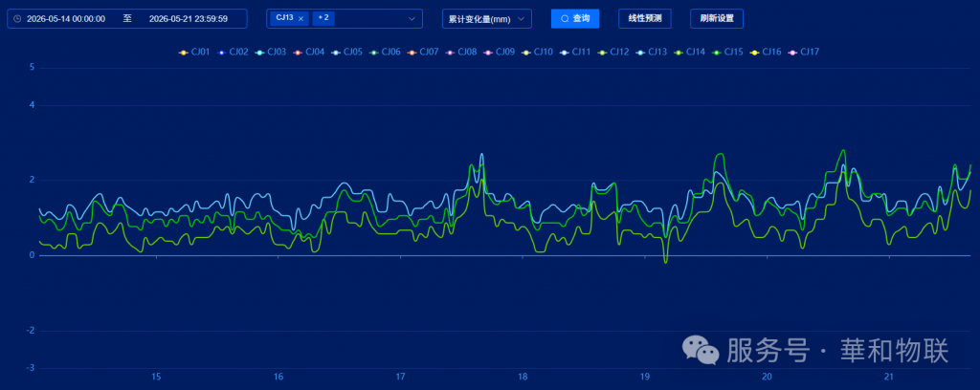Click the +2 collapsed tags badge
This screenshot has height=390, width=980.
coord(323,18)
